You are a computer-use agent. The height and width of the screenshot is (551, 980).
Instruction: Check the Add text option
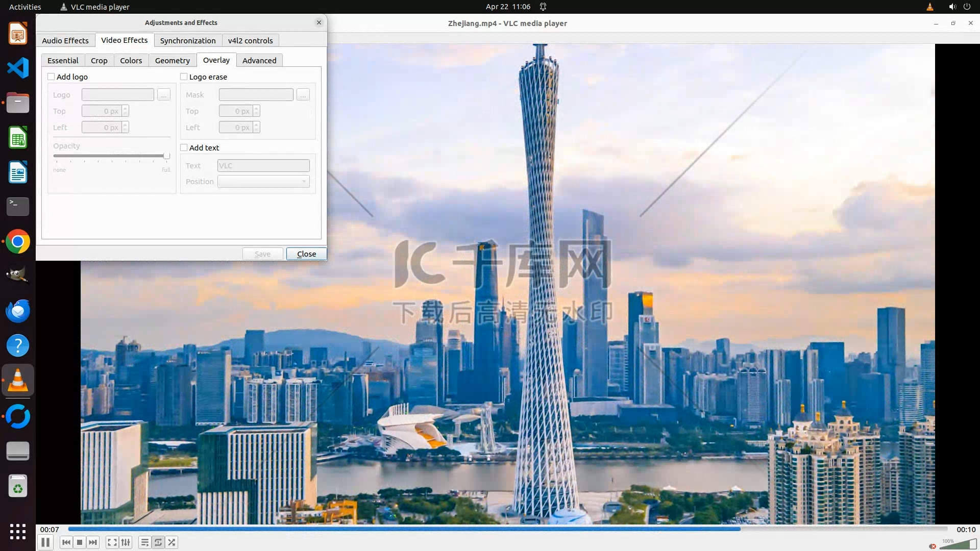[x=184, y=147]
